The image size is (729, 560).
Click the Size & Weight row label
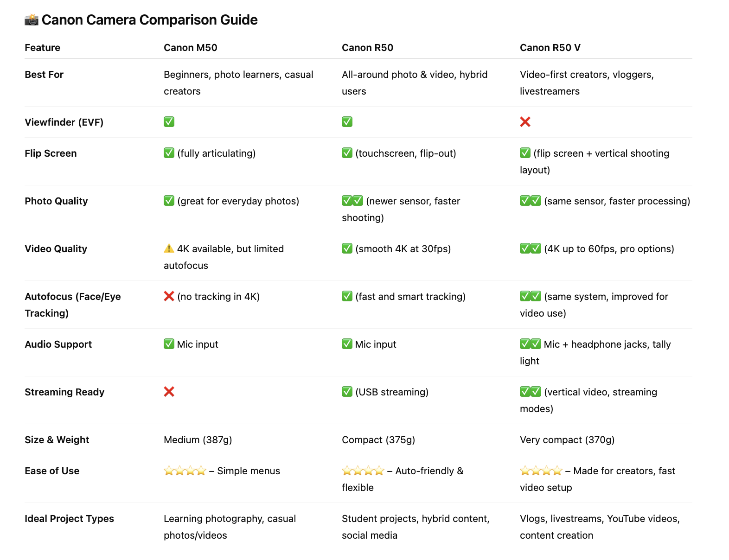click(57, 440)
